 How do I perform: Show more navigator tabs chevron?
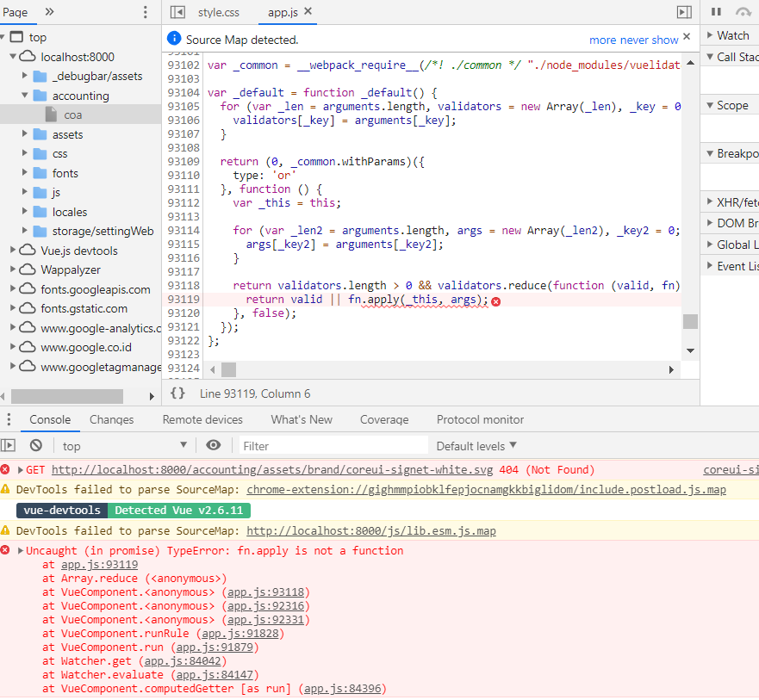[49, 11]
